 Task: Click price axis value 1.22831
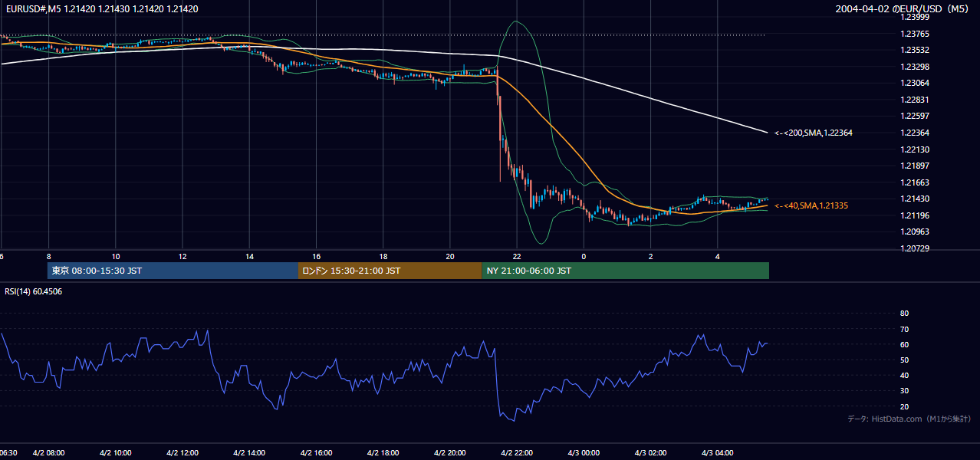(915, 100)
